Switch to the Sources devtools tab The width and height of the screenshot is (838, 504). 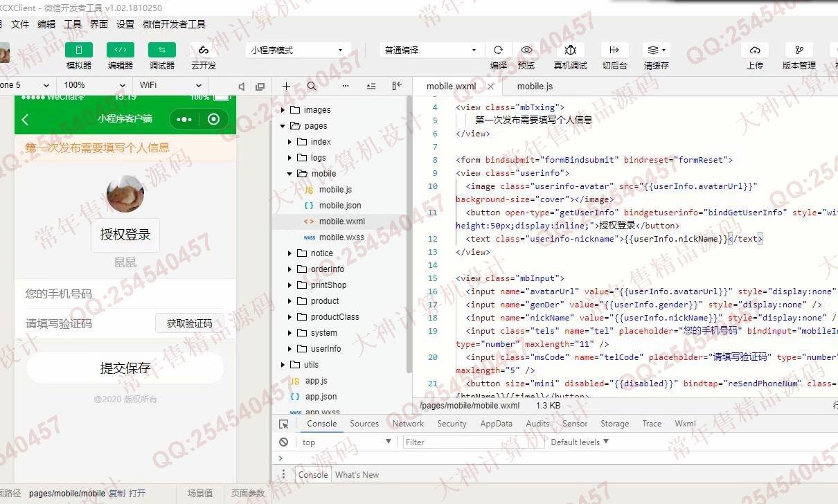click(x=364, y=424)
